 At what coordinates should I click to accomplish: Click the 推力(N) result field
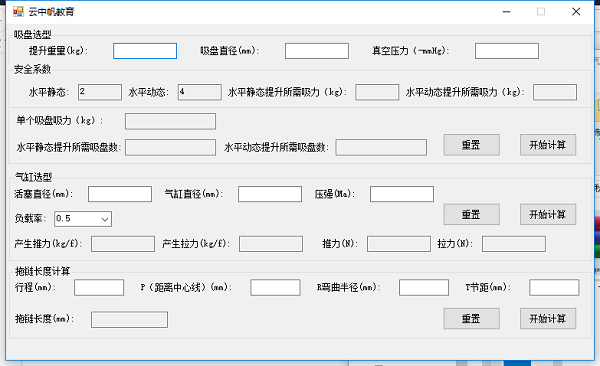(x=399, y=244)
